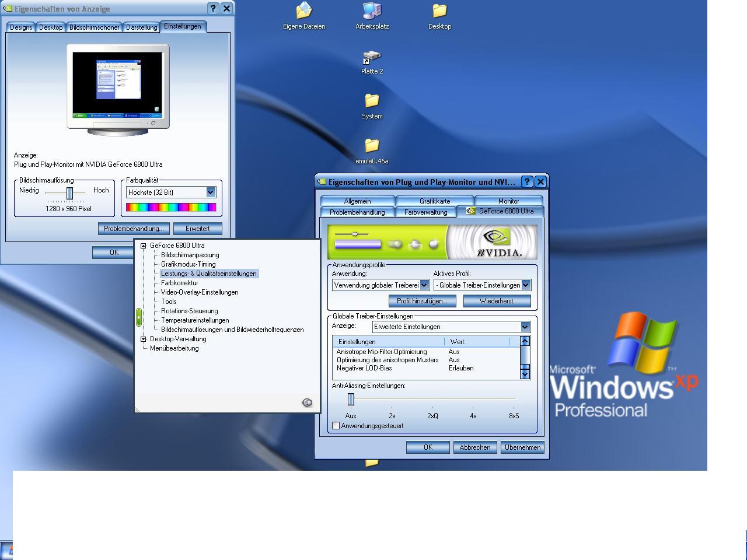
Task: Select the GeForce 6800 Ultra tab
Action: tap(500, 211)
